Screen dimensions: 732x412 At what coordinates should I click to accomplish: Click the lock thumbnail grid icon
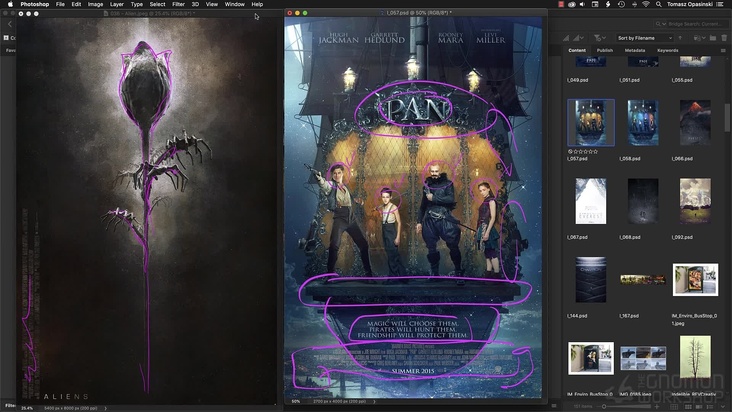[x=674, y=407]
